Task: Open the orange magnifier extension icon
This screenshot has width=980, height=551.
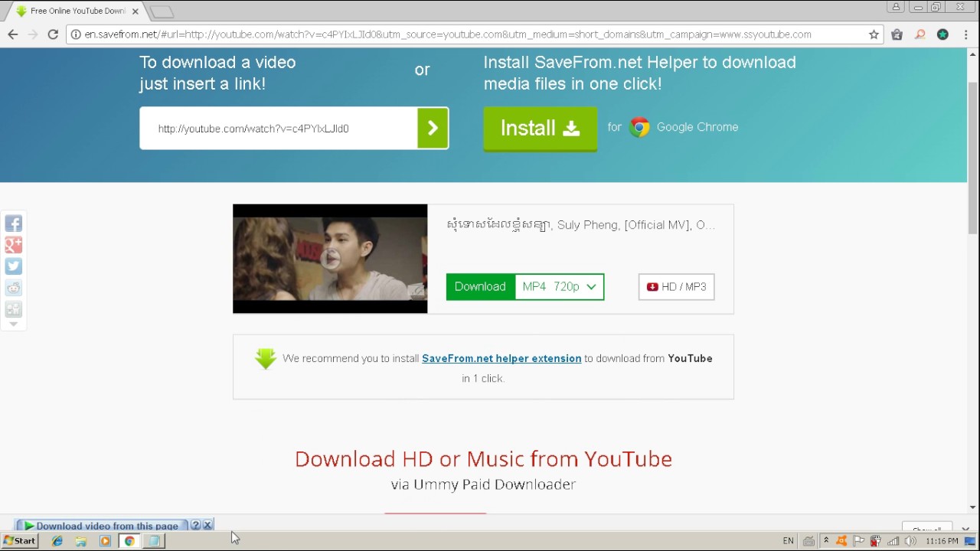Action: point(920,34)
